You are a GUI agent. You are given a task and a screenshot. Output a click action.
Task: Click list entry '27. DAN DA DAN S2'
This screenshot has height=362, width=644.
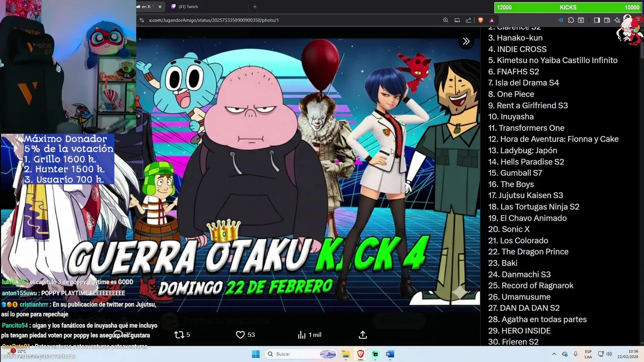pyautogui.click(x=524, y=308)
